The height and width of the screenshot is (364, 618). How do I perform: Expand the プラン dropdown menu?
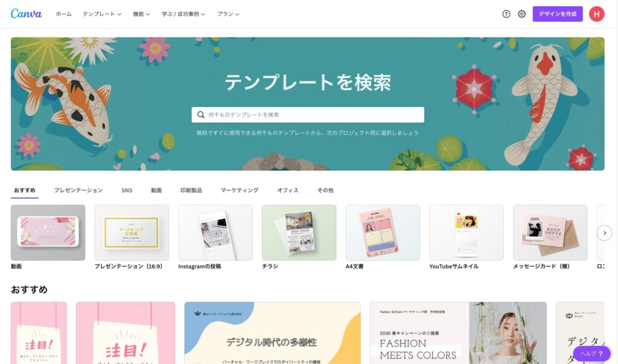coord(228,14)
